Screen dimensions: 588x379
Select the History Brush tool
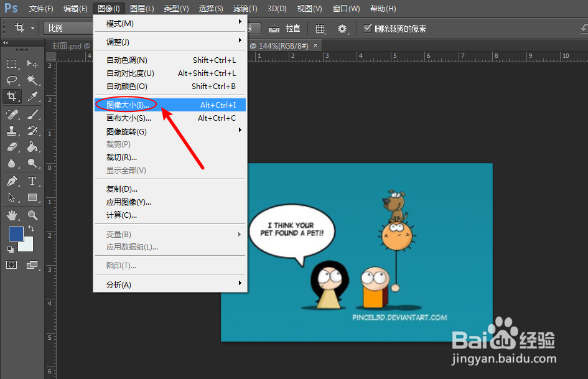[x=32, y=131]
